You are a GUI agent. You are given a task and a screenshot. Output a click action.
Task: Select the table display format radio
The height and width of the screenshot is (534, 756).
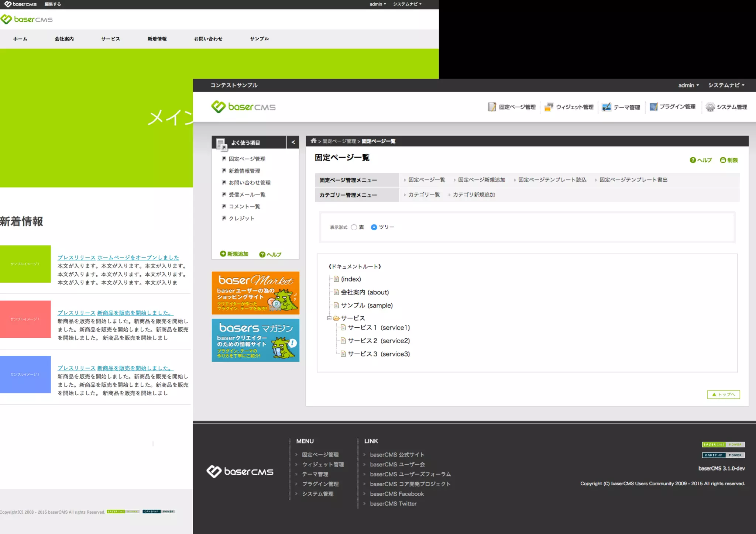354,227
